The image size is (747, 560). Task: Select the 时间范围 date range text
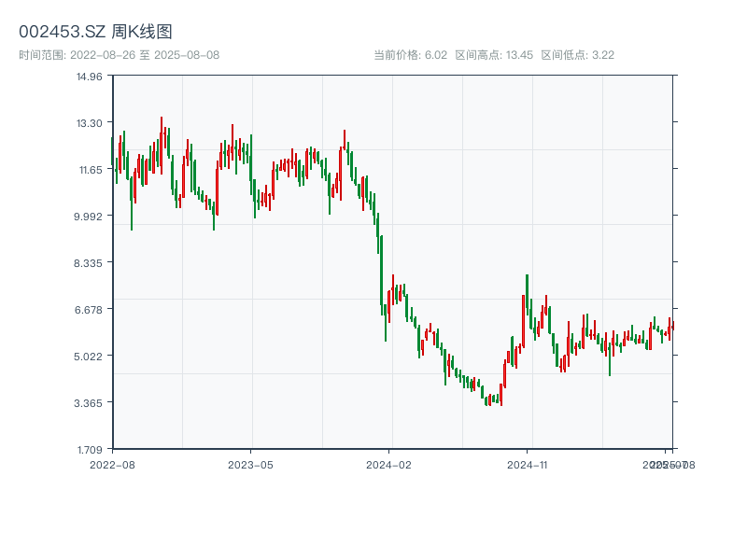pos(119,55)
